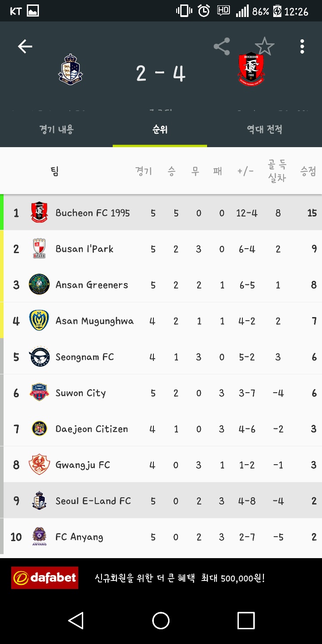Image resolution: width=322 pixels, height=644 pixels.
Task: Tap the Busan I'Park team logo
Action: point(39,249)
